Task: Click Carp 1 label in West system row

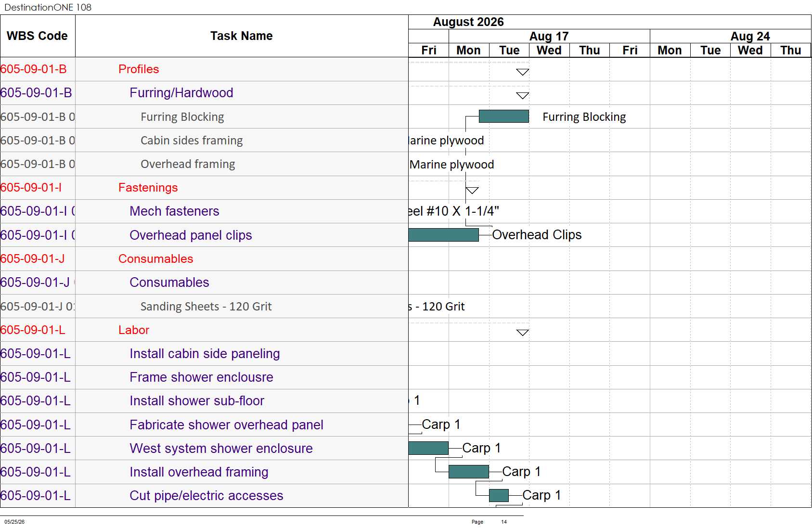Action: 481,448
